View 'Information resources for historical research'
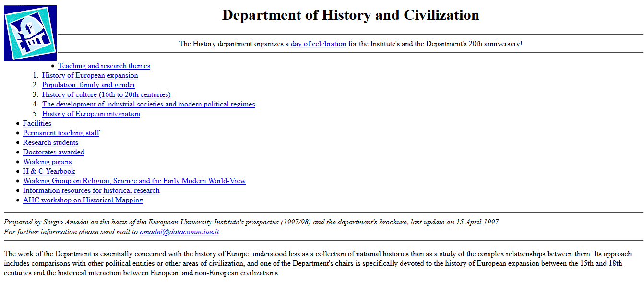Viewport: 644px width, 282px height. point(91,190)
